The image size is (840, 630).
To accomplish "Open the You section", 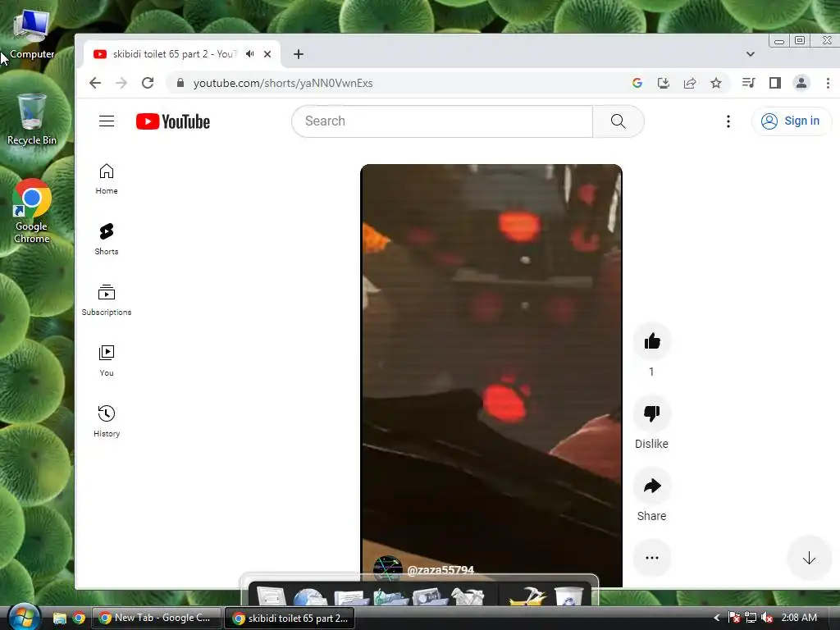I will (107, 361).
